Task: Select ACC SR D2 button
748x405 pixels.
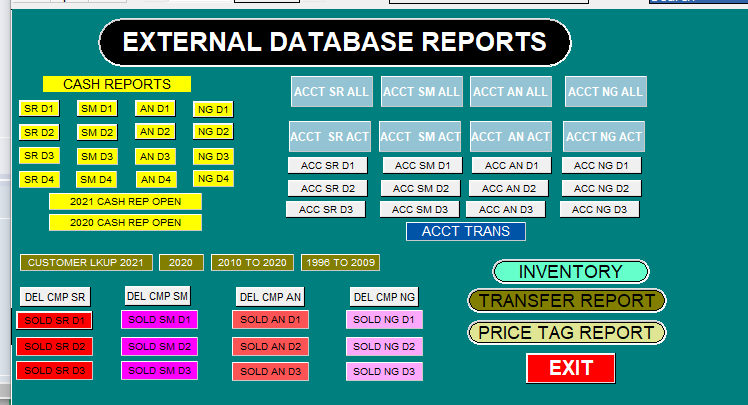Action: click(x=328, y=188)
